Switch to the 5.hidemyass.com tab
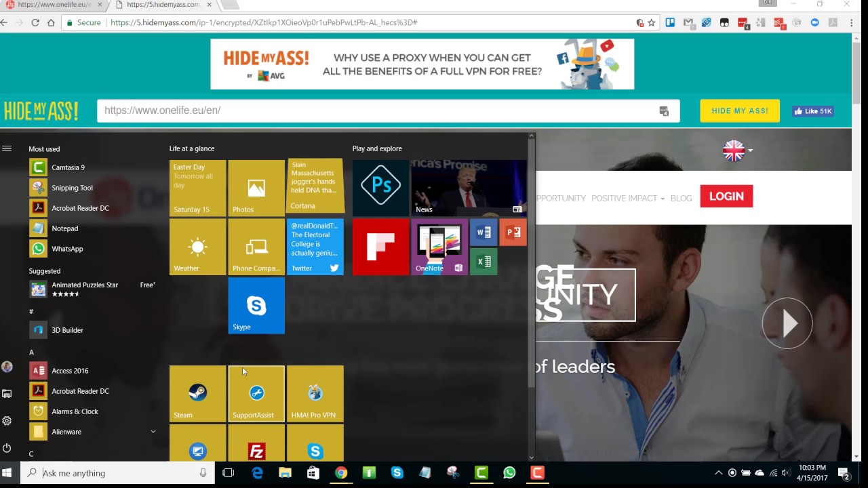Screen dimensions: 868x488 click(163, 5)
